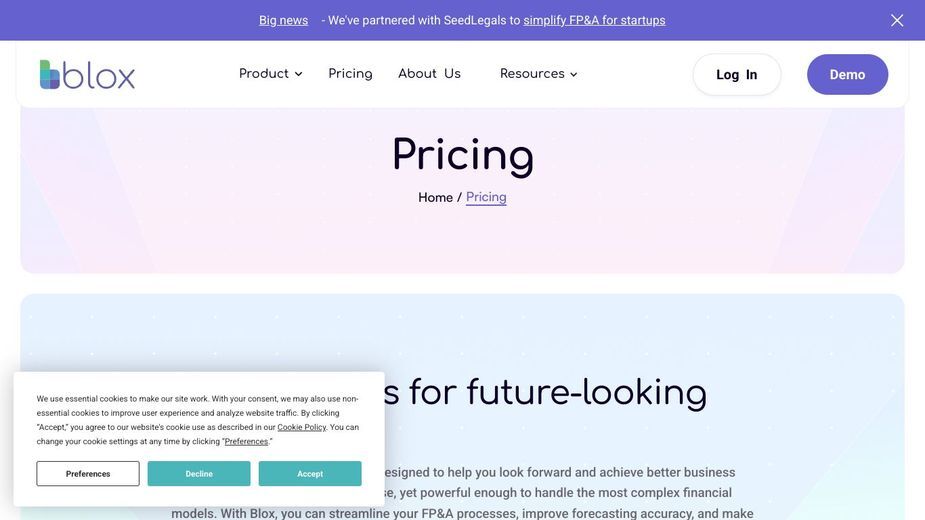Viewport: 925px width, 520px height.
Task: Open cookie Preferences button
Action: click(88, 473)
